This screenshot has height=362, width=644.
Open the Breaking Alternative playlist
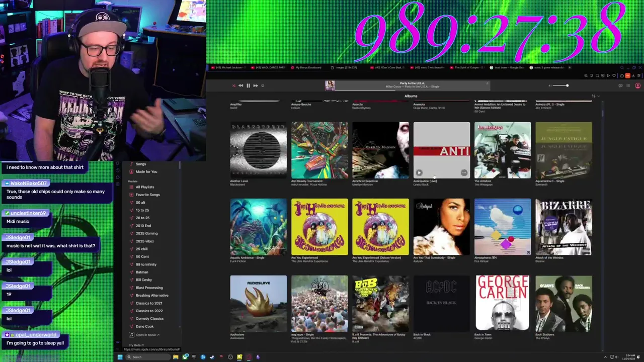pyautogui.click(x=152, y=295)
